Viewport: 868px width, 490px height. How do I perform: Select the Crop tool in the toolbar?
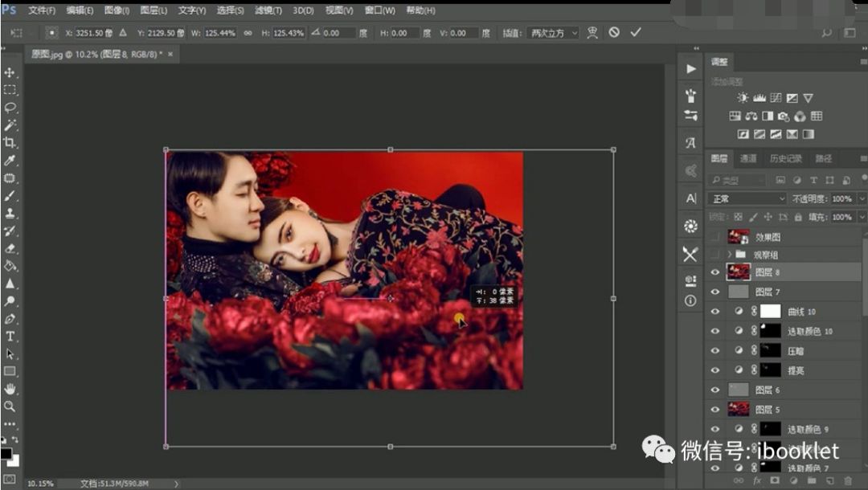[x=10, y=142]
